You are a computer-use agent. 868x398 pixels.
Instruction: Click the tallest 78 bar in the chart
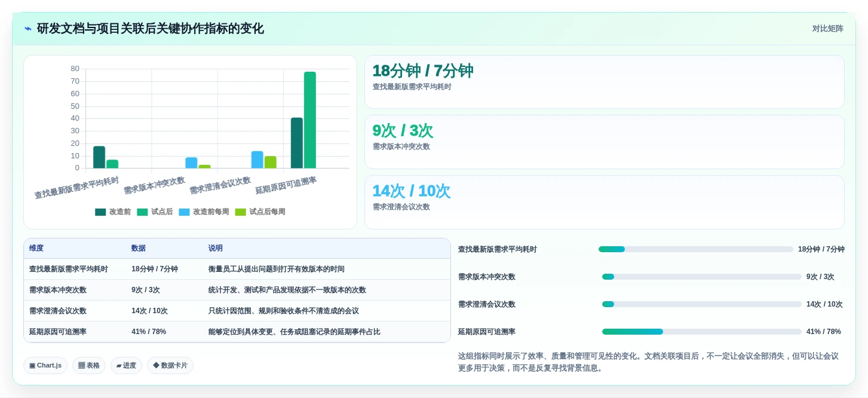[310, 120]
